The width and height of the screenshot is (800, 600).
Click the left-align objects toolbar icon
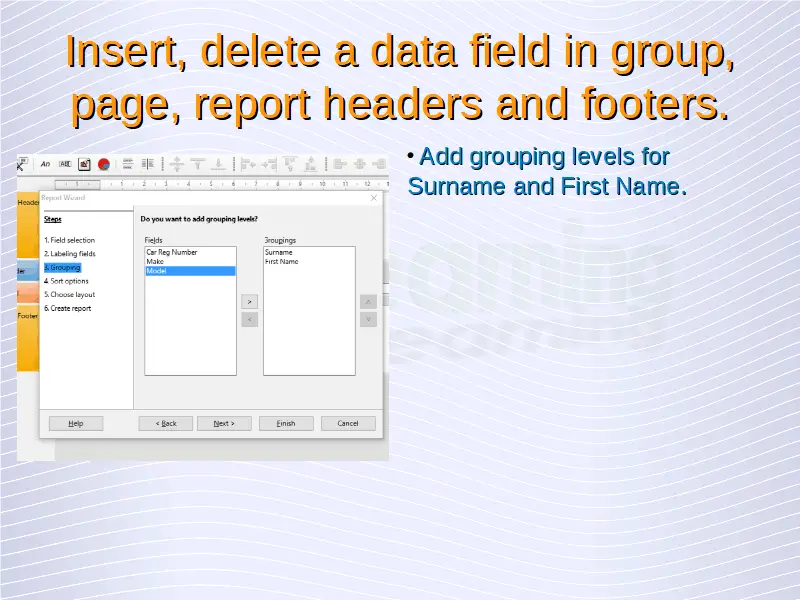340,164
